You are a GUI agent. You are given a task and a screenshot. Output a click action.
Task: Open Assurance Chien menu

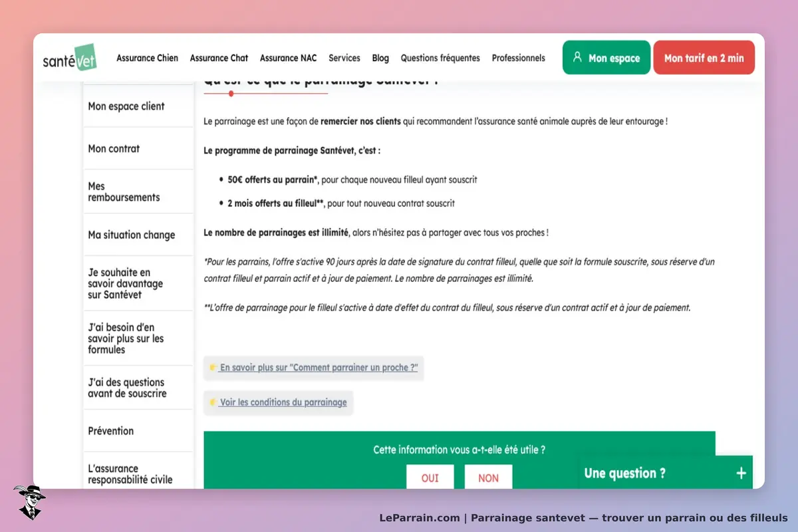pos(148,58)
